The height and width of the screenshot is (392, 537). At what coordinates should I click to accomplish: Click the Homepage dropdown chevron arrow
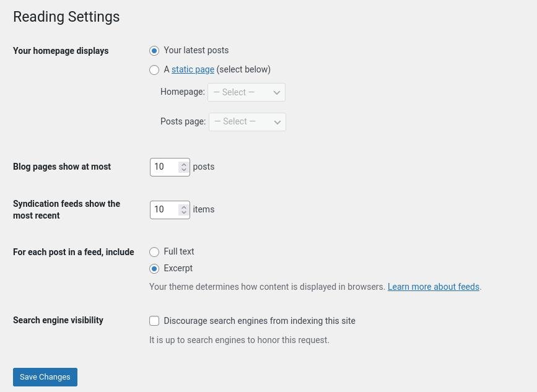coord(277,92)
